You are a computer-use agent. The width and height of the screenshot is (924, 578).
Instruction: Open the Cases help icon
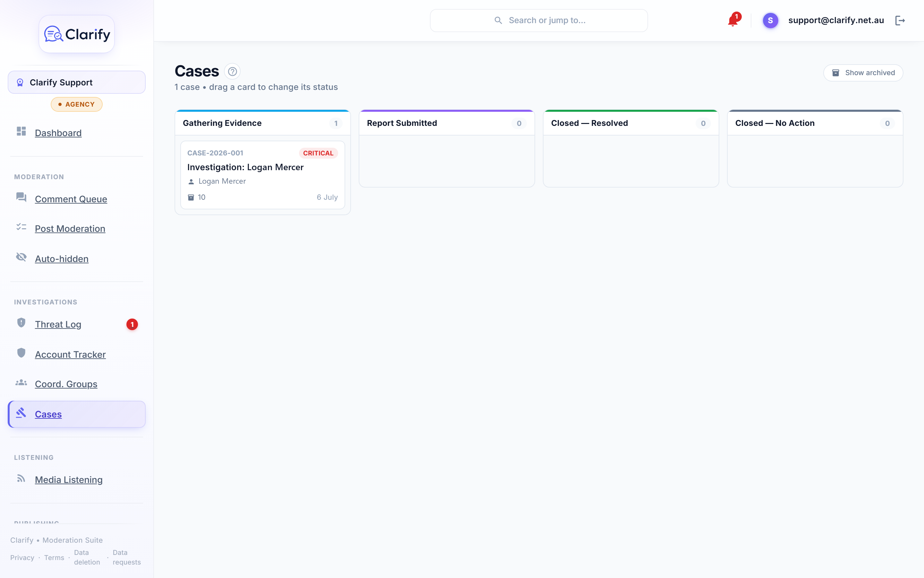(x=232, y=72)
